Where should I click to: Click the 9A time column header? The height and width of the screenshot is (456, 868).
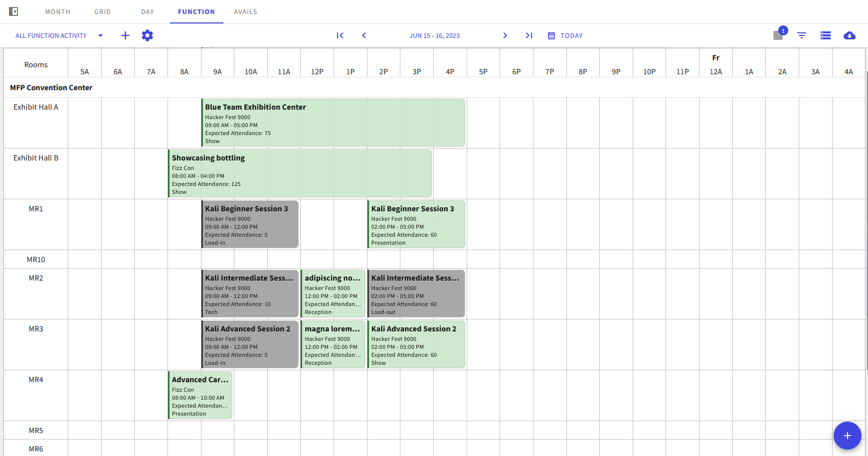217,72
